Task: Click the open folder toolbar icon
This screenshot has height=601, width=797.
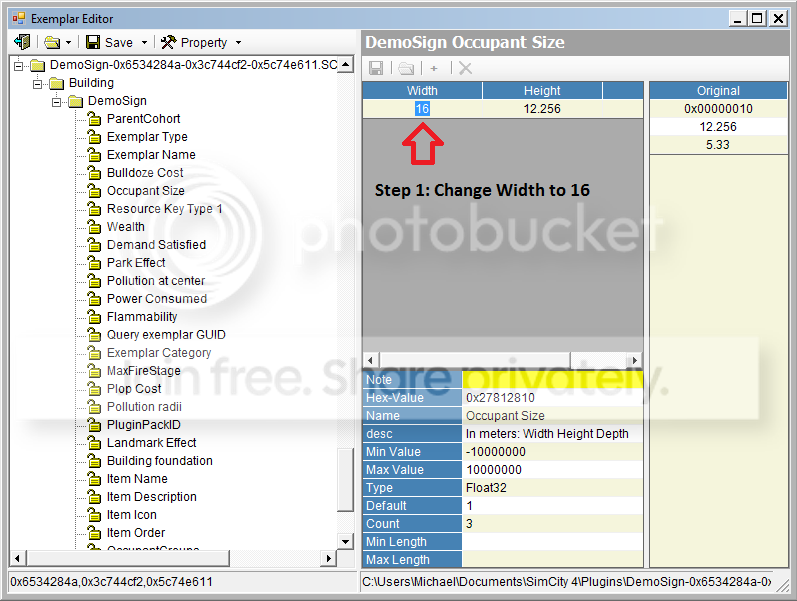Action: coord(52,42)
